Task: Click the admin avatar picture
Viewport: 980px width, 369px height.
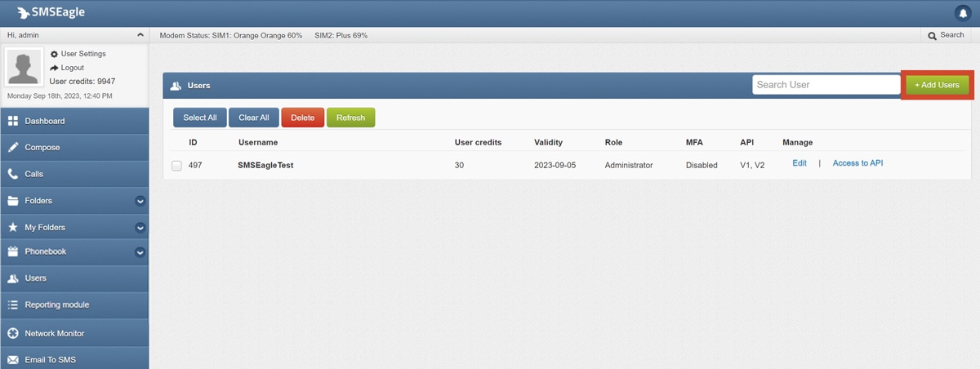Action: [x=24, y=66]
